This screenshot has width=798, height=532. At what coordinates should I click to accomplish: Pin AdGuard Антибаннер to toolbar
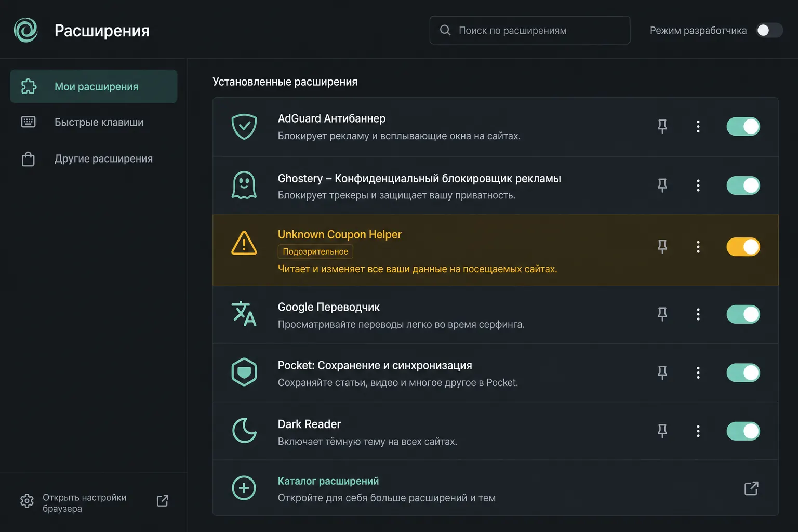click(x=662, y=126)
